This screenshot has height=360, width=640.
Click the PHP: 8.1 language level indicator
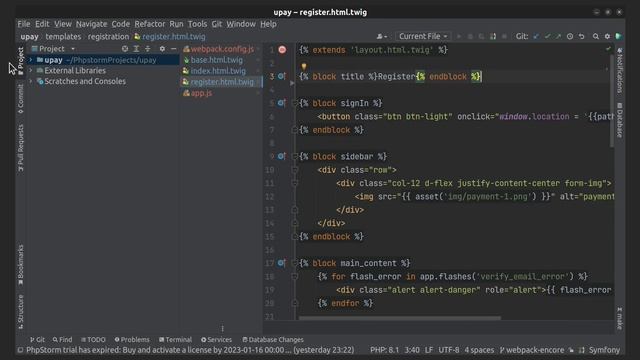384,350
